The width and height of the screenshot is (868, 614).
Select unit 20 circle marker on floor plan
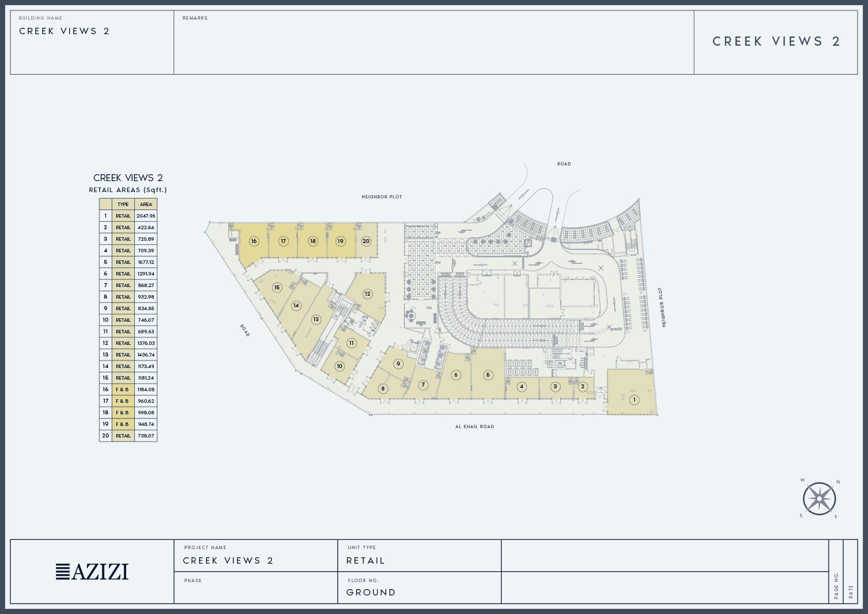pos(366,241)
